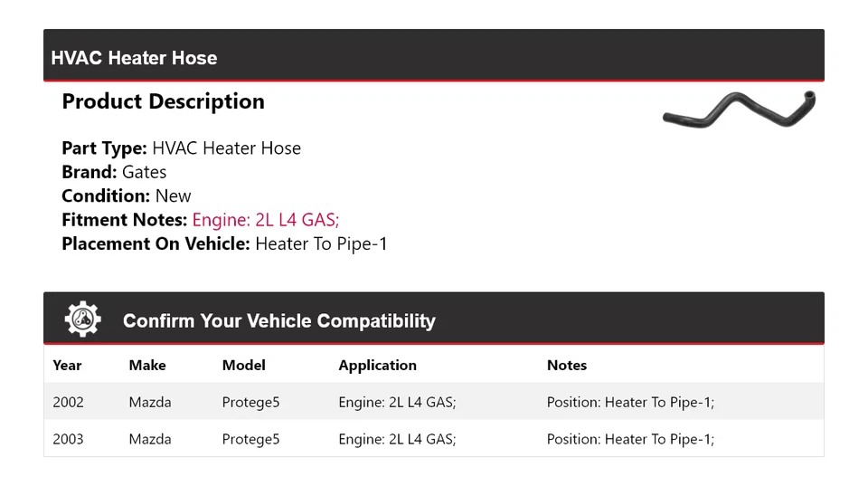This screenshot has height=486, width=868.
Task: Click the Notes column header
Action: tap(567, 366)
